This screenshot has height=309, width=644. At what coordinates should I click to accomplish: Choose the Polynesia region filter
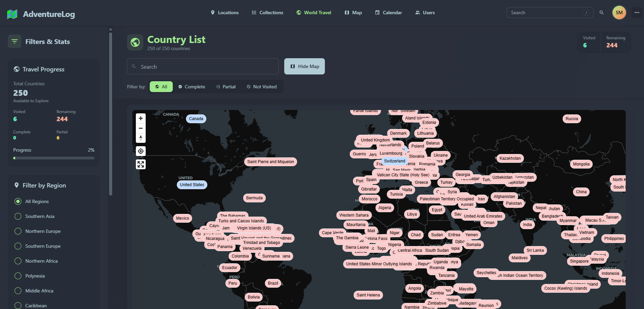(18, 276)
